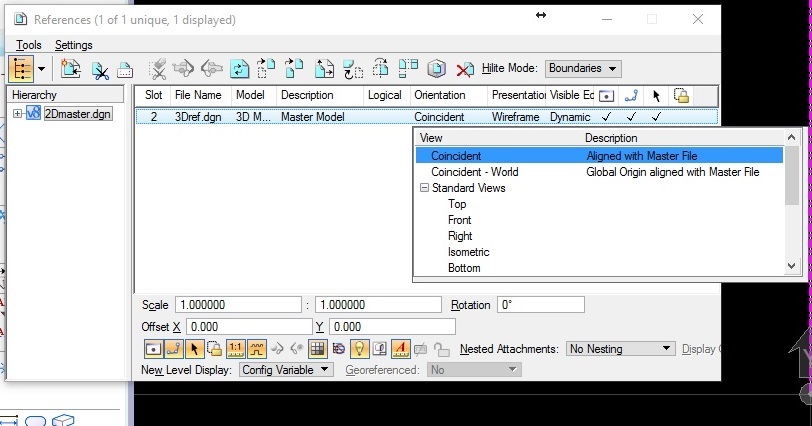Image resolution: width=812 pixels, height=426 pixels.
Task: Click the first Scale input field
Action: 238,305
